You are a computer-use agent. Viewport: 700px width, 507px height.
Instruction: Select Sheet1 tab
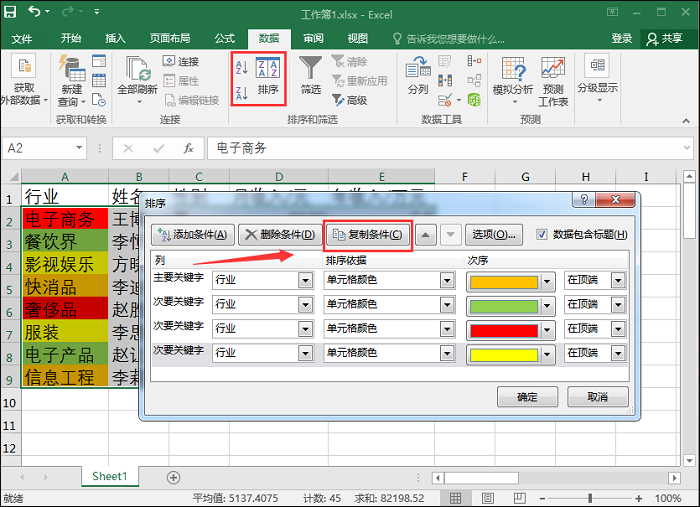click(110, 477)
